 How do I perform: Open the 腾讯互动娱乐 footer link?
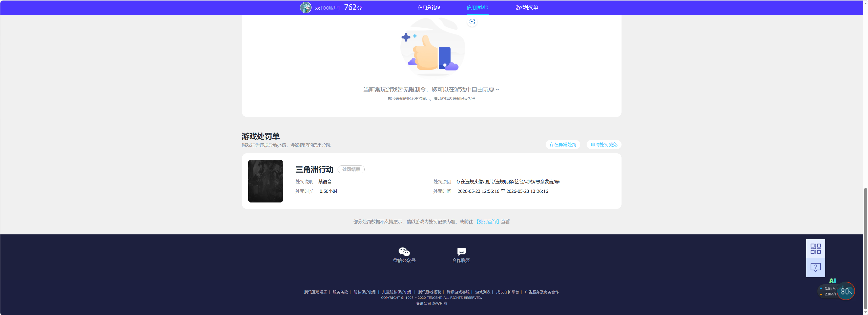tap(315, 292)
